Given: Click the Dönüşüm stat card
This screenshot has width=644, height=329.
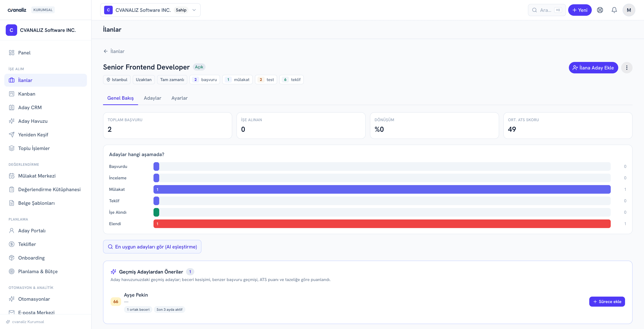Looking at the screenshot, I should coord(434,125).
